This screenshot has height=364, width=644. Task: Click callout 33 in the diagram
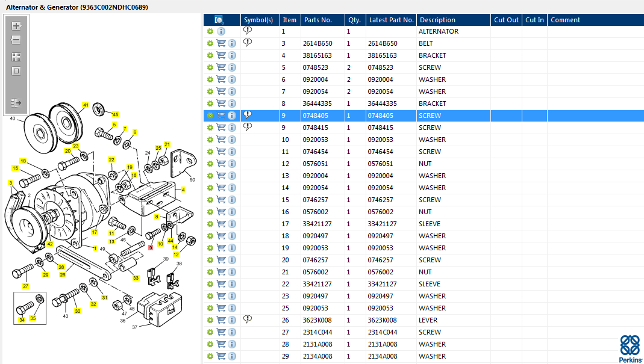click(x=136, y=278)
